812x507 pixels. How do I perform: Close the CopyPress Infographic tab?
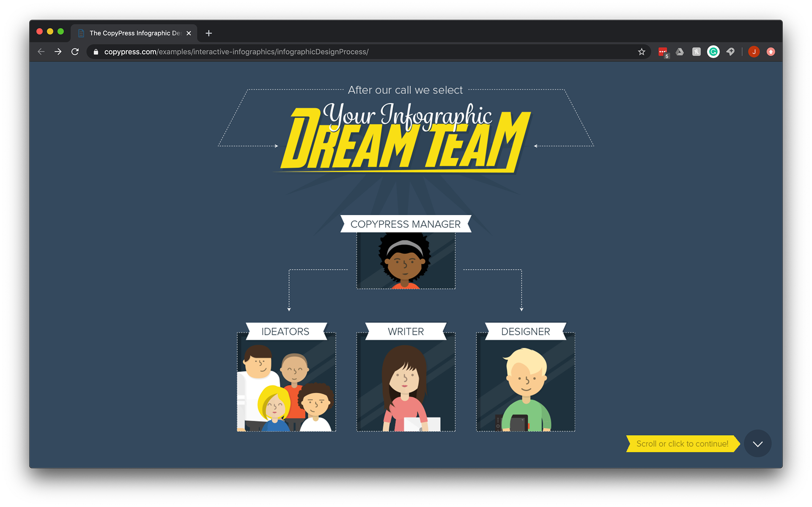pyautogui.click(x=189, y=33)
